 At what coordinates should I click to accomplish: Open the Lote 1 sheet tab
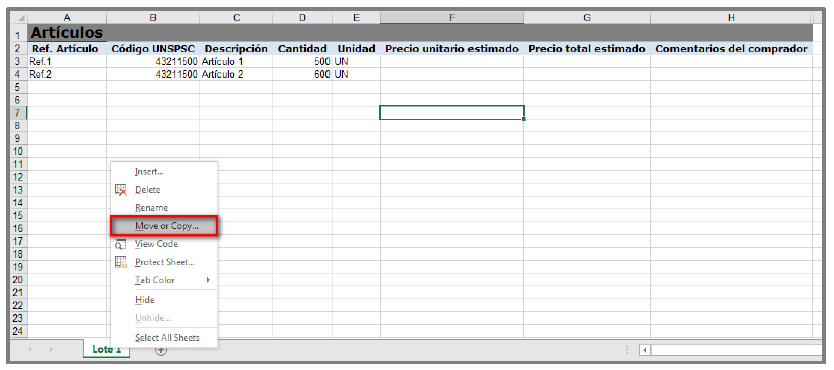[106, 349]
